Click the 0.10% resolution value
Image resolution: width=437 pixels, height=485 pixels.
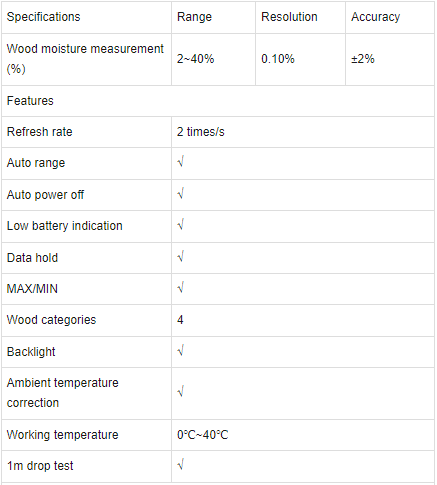click(278, 59)
